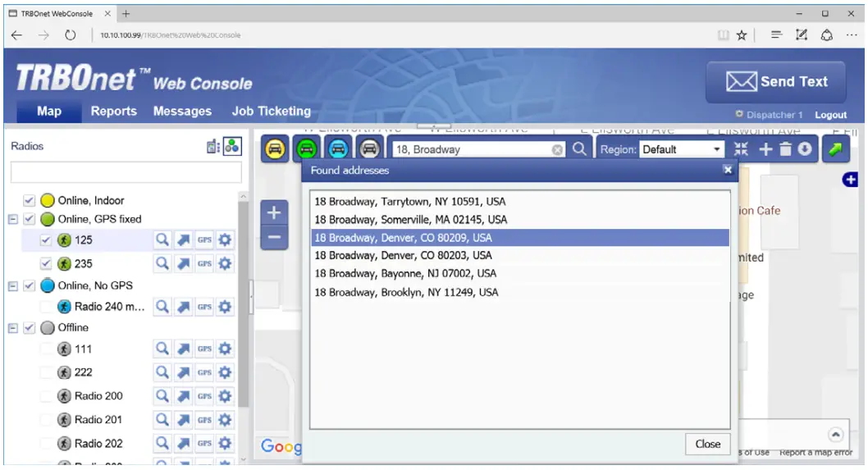Screen dimensions: 868x470
Task: Clear the 18, Broadway search text
Action: [557, 150]
